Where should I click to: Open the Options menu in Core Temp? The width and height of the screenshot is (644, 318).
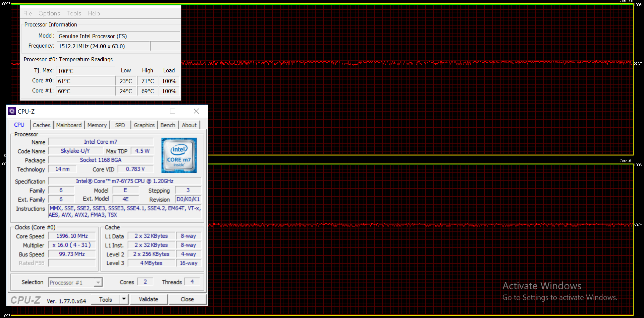point(49,13)
